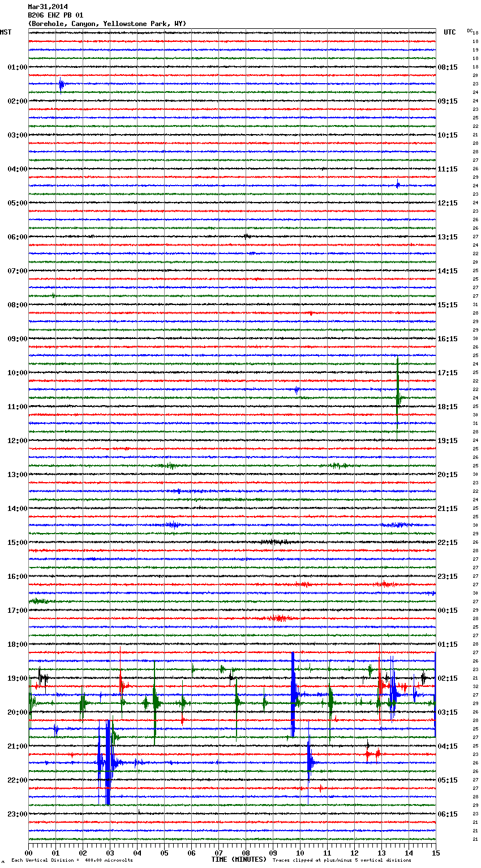Viewport: 481px width, 868px height.
Task: Click the 19:15 UTC time label
Action: point(448,441)
